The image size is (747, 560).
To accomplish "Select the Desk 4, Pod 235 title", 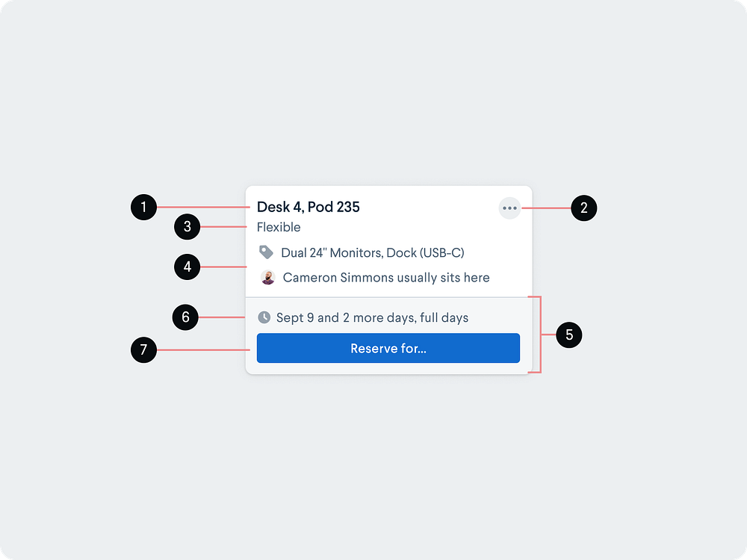I will [x=309, y=207].
